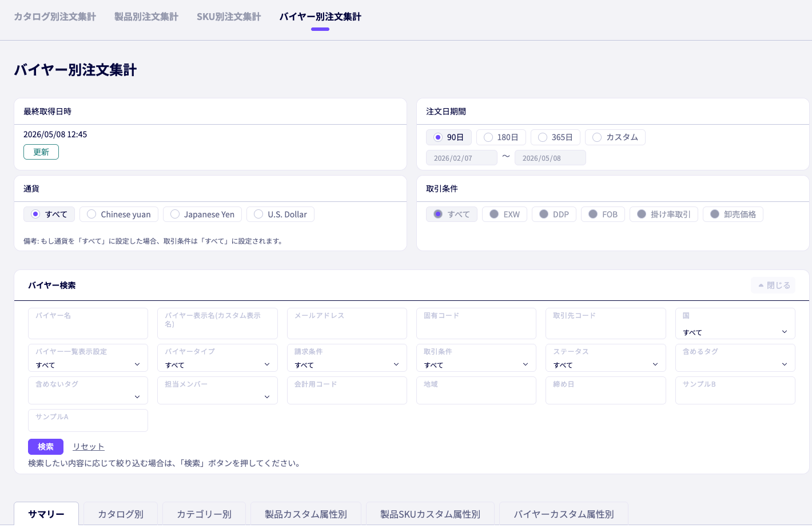Click start date field 2026/02/07
This screenshot has height=532, width=812.
(x=461, y=158)
